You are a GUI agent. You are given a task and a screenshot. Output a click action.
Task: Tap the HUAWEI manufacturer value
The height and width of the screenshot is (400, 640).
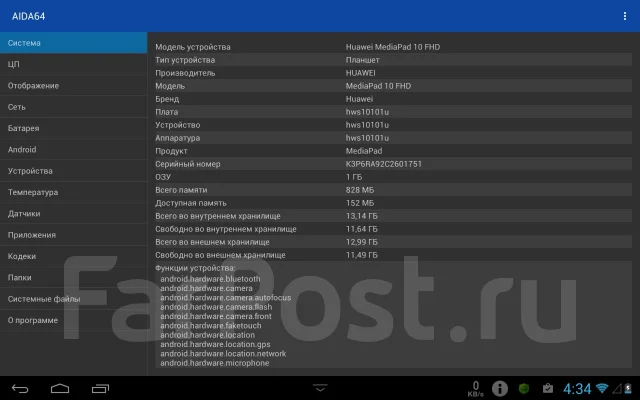coord(360,73)
